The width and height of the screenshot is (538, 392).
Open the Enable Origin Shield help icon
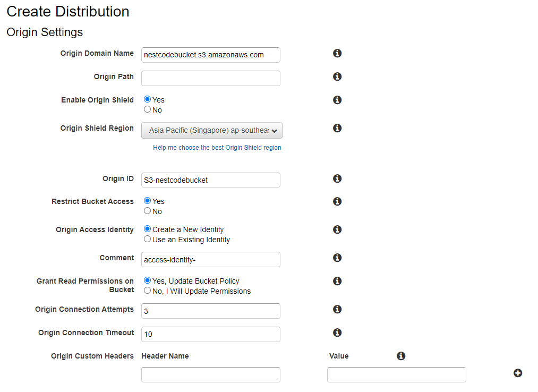pos(337,100)
